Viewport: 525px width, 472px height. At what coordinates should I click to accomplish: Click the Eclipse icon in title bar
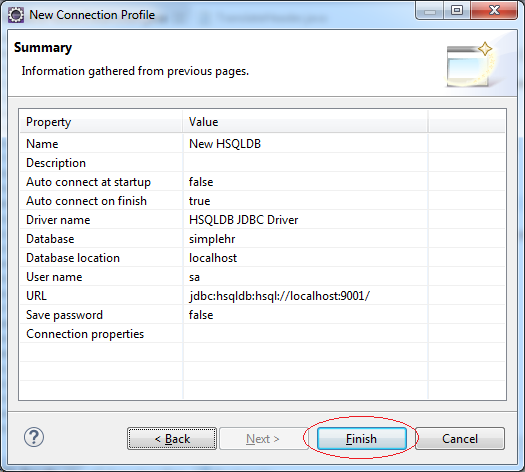click(x=16, y=15)
